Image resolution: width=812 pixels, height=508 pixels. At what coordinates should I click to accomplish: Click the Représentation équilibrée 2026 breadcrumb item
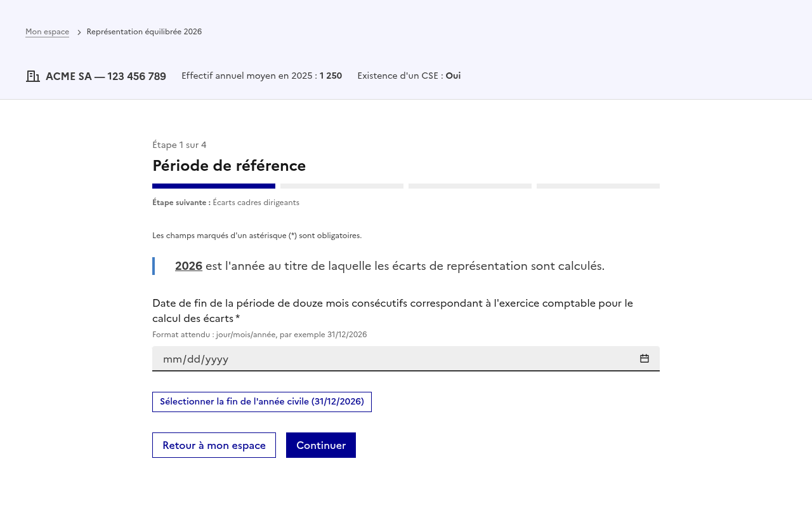point(144,31)
